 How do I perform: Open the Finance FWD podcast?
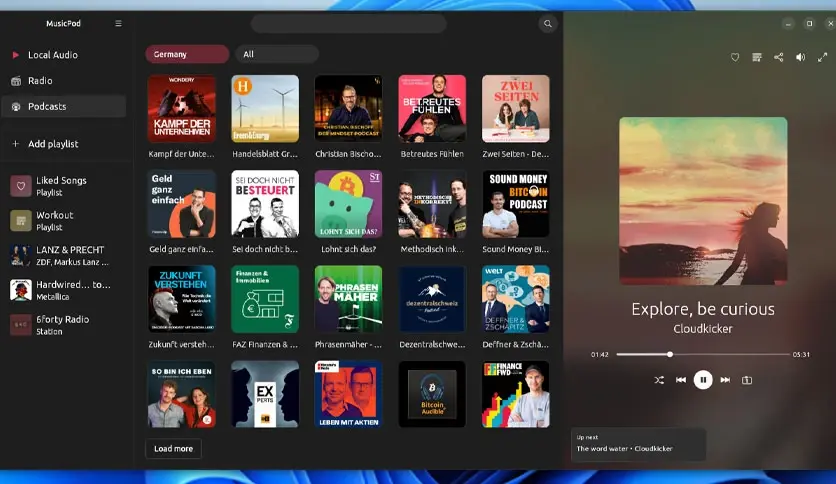click(516, 394)
